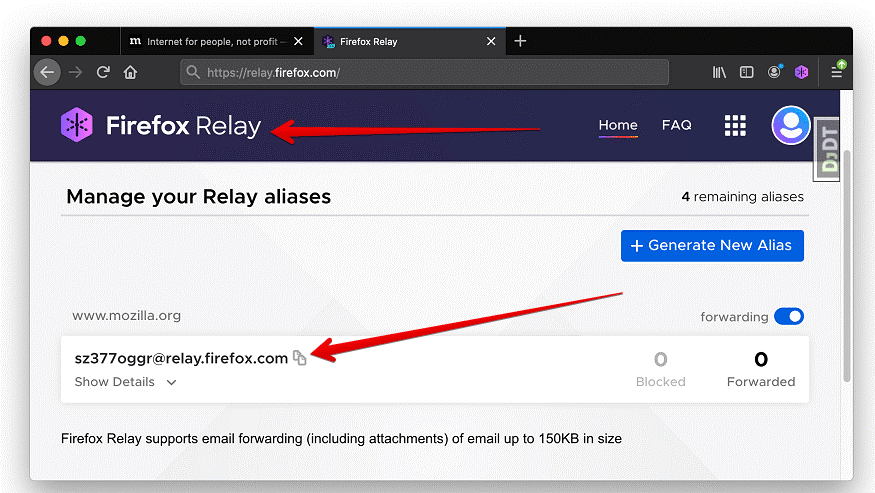Show the sidebar via toolbar icon
875x493 pixels.
[x=747, y=72]
